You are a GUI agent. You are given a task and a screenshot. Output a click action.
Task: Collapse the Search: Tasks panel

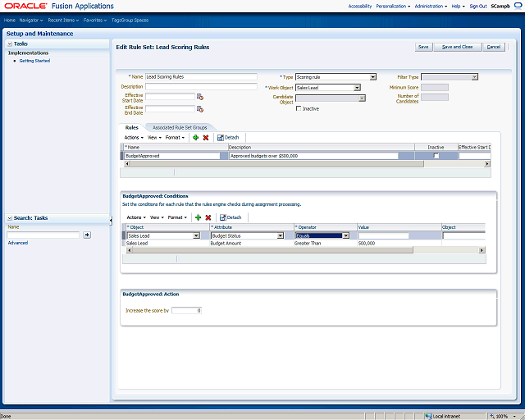click(10, 218)
